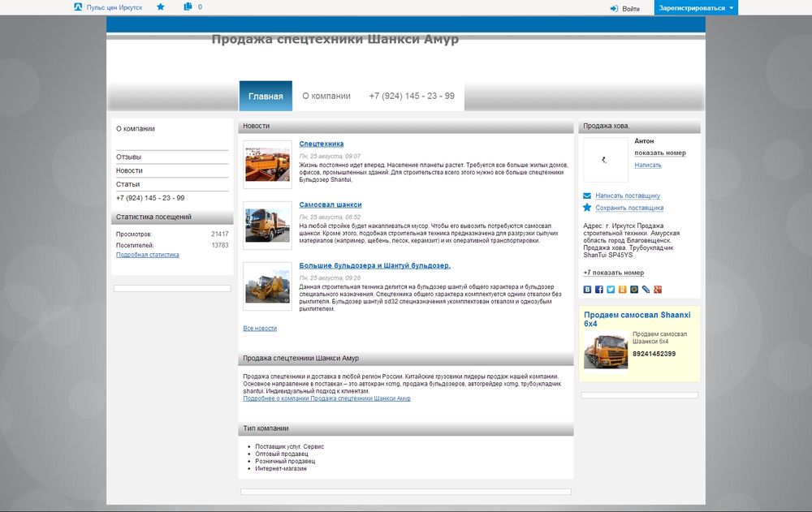Click the news date Пн, 25 августа, 08:52

point(330,217)
